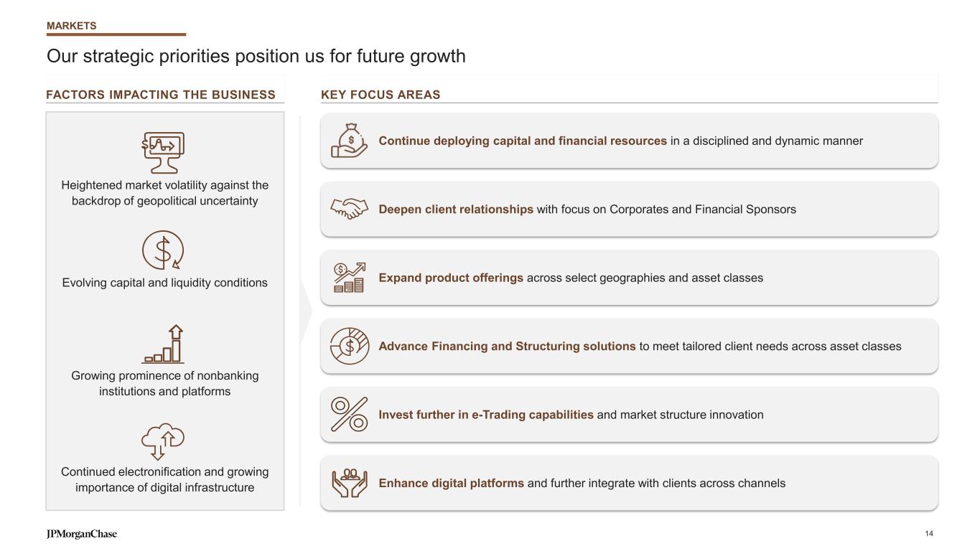Click the percent sign icon
The image size is (980, 551).
(x=349, y=414)
